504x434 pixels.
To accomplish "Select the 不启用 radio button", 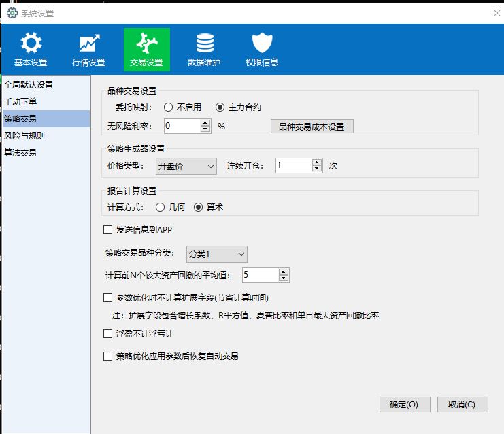I will tap(168, 107).
